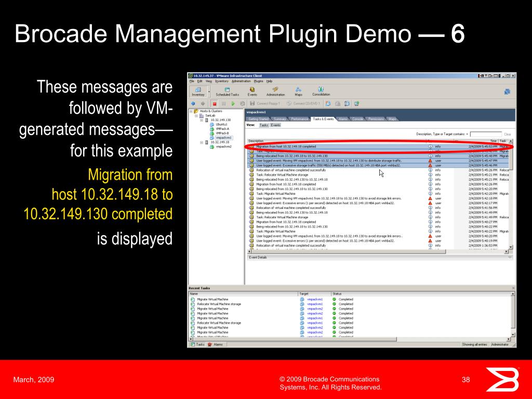This screenshot has height=399, width=532.
Task: Click the blue back navigation arrow
Action: tap(193, 103)
